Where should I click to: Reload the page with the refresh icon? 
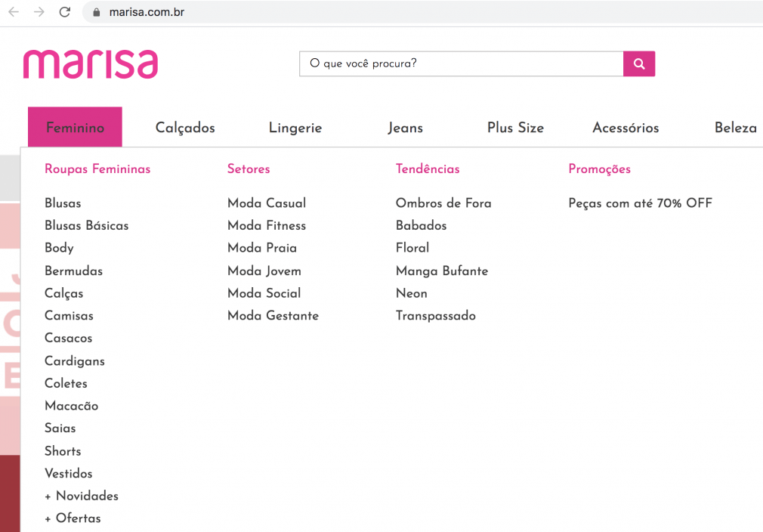65,11
